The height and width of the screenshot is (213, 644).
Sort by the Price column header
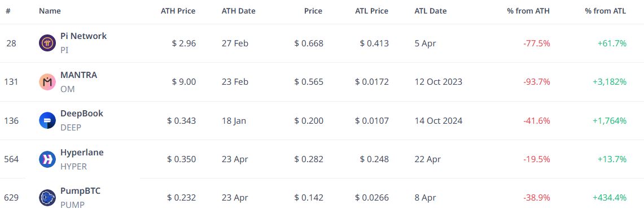[313, 11]
